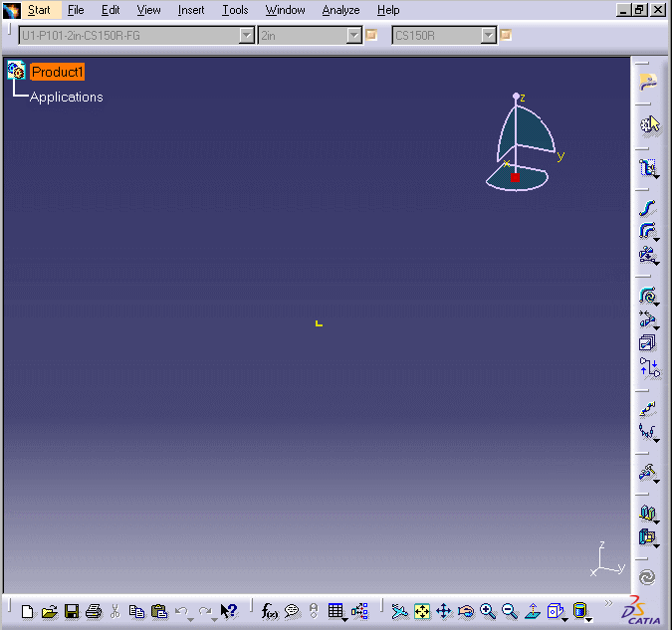672x630 pixels.
Task: Click the Select arrow tool in right toolbar
Action: 648,124
